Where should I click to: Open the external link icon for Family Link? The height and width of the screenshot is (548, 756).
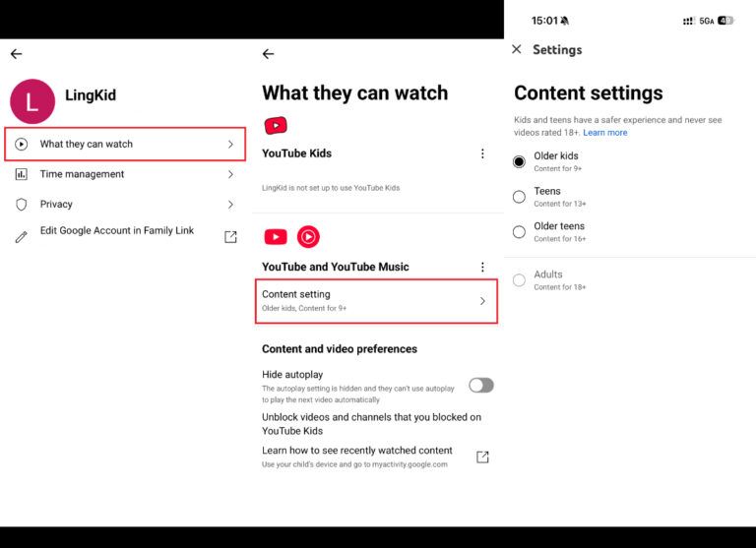[230, 237]
